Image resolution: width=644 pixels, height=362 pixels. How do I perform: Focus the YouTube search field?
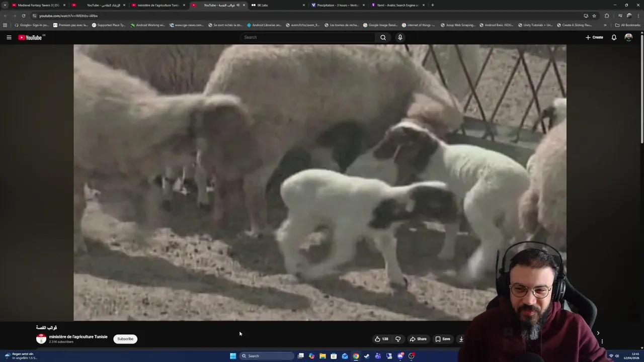(307, 37)
